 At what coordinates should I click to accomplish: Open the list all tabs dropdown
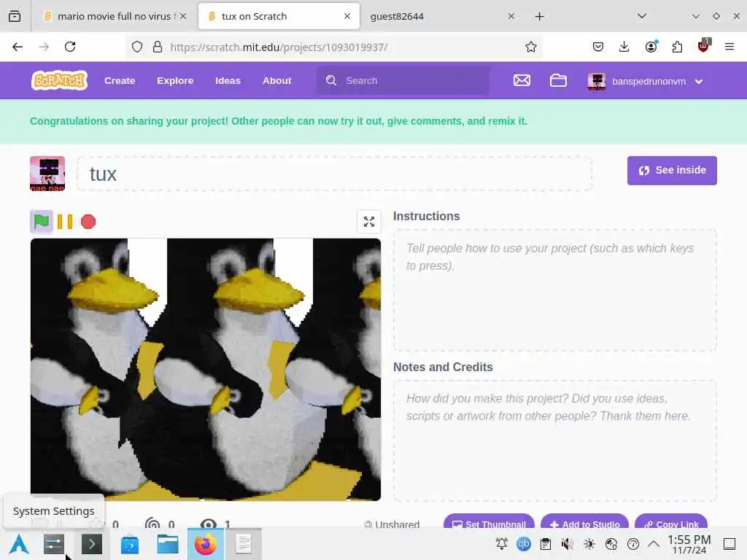[x=642, y=16]
